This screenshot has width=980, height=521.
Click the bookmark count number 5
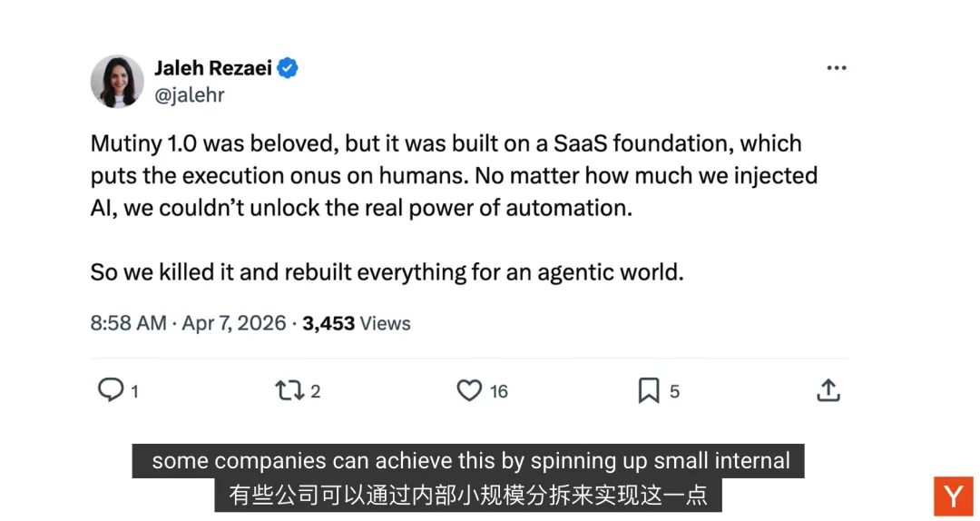(674, 391)
